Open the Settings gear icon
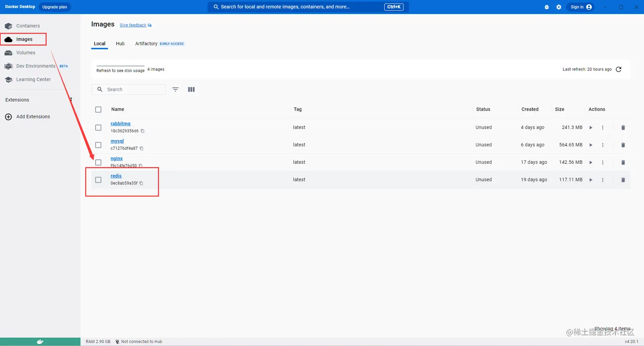Image resolution: width=644 pixels, height=346 pixels. [x=559, y=7]
